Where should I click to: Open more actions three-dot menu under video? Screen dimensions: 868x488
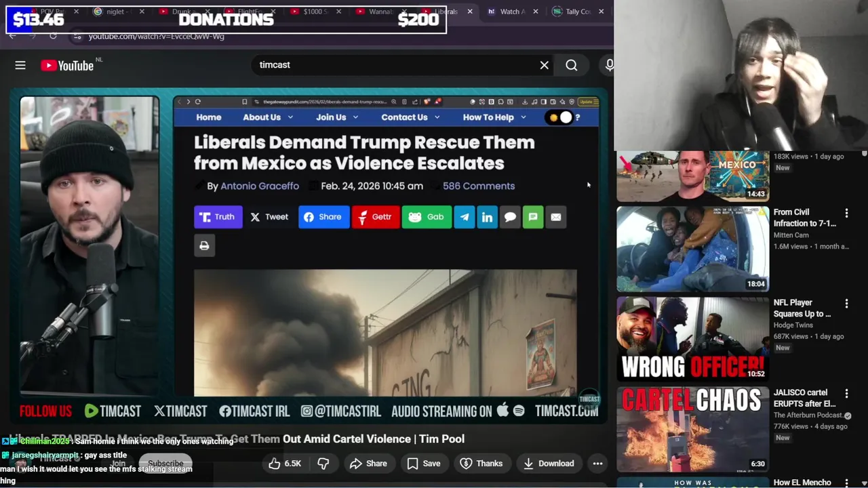597,464
